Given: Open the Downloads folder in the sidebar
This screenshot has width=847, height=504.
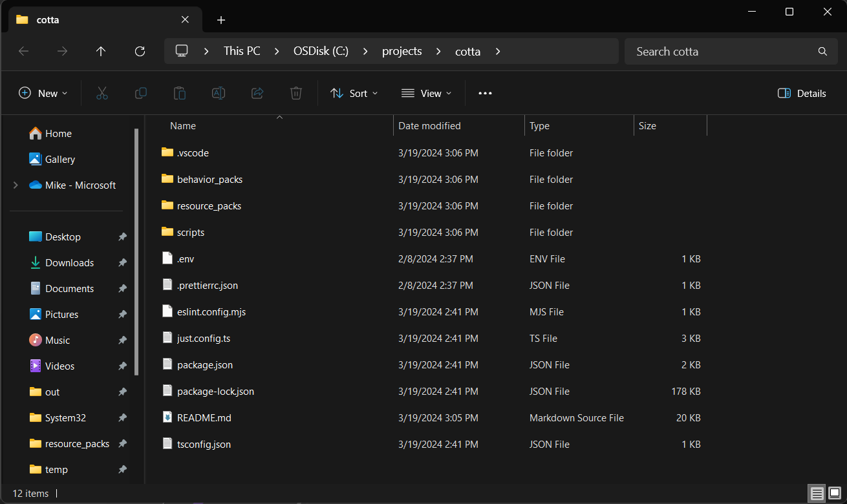Looking at the screenshot, I should coord(69,262).
